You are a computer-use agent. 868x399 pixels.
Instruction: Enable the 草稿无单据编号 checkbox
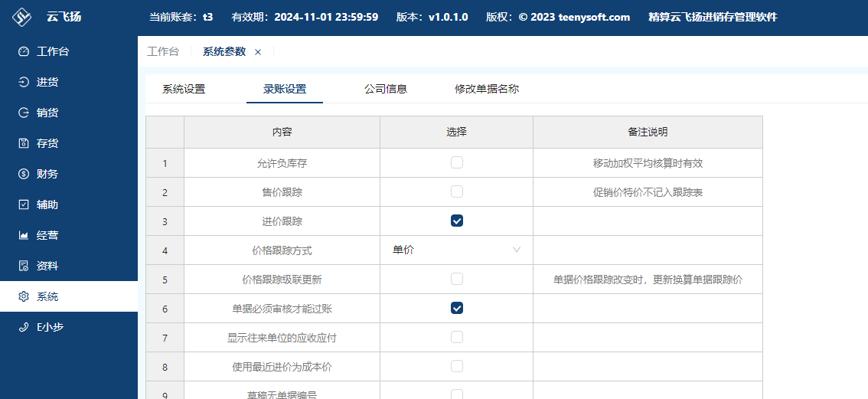(457, 394)
